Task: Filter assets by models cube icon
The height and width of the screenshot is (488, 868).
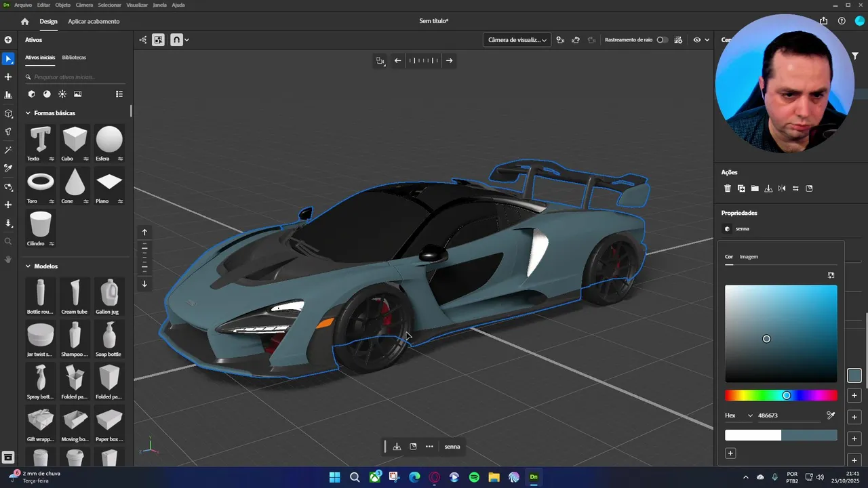Action: tap(31, 94)
